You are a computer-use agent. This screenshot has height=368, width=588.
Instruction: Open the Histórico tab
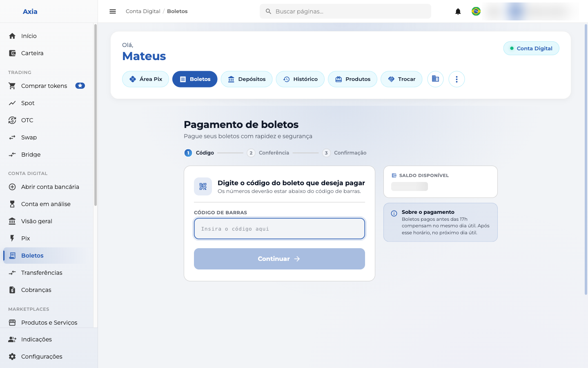300,79
